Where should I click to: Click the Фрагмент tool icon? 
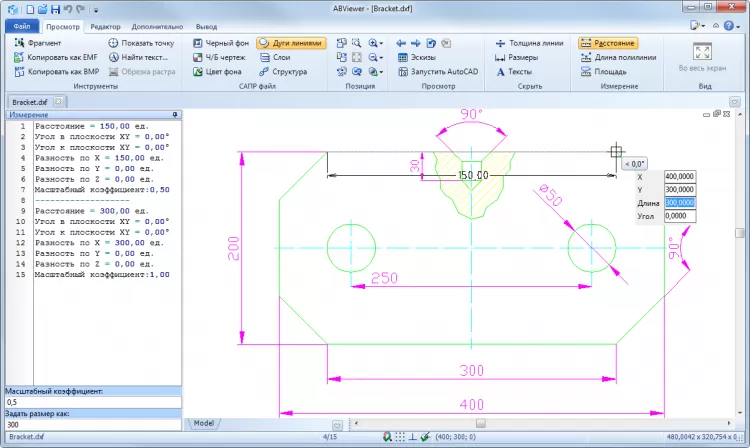point(19,43)
